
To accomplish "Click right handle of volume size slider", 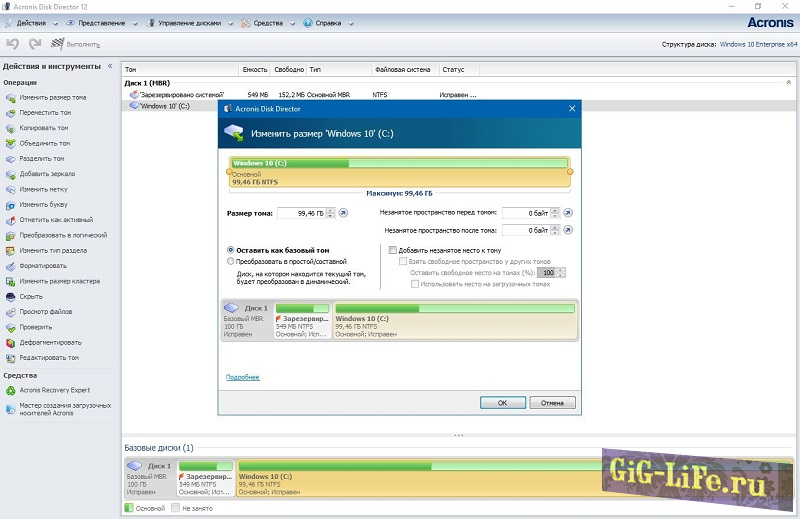I will (569, 172).
